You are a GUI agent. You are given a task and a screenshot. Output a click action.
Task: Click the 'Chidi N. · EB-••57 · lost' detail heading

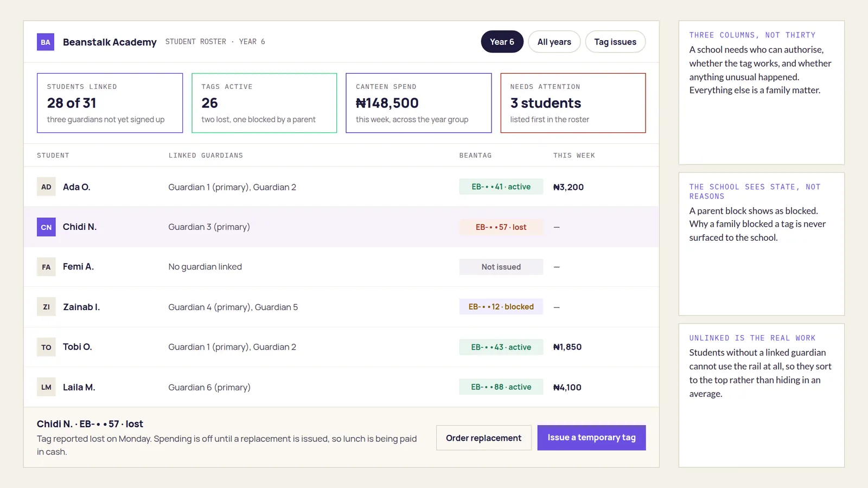pyautogui.click(x=90, y=424)
